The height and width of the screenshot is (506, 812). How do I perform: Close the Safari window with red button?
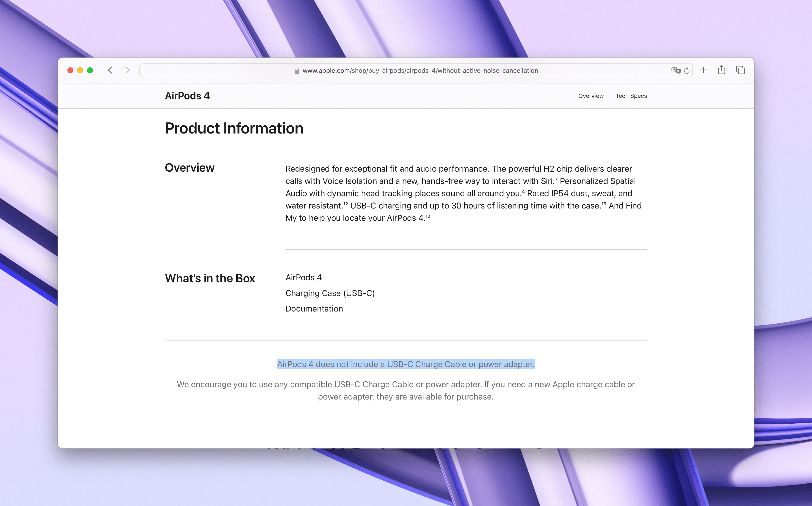tap(70, 70)
